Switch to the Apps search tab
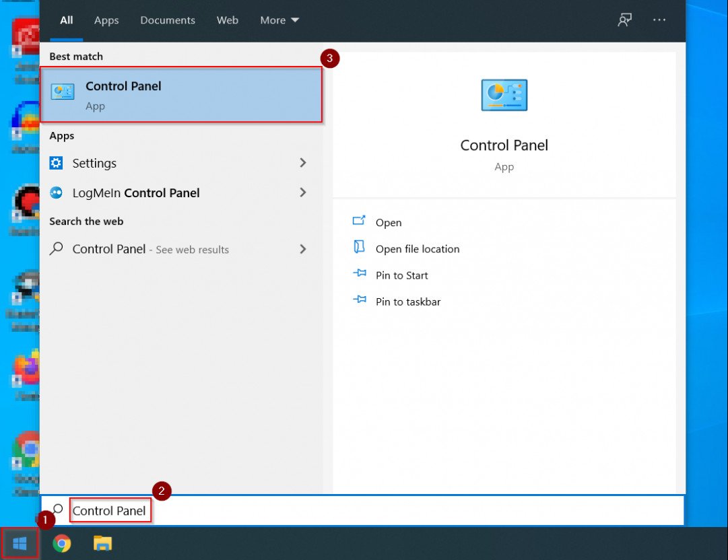The width and height of the screenshot is (728, 560). pyautogui.click(x=106, y=20)
